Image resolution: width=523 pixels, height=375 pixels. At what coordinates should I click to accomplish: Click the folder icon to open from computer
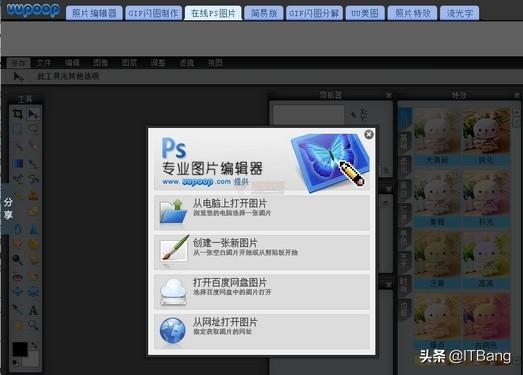pos(173,211)
